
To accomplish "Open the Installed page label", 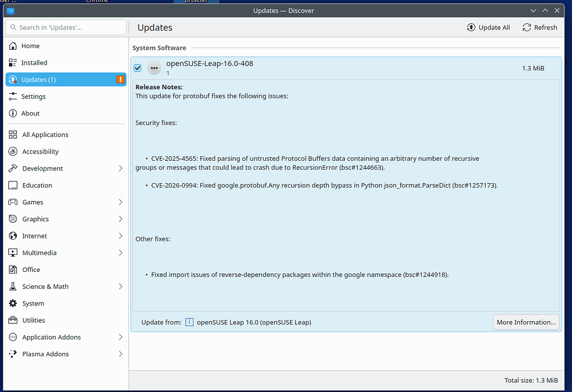I will [34, 63].
